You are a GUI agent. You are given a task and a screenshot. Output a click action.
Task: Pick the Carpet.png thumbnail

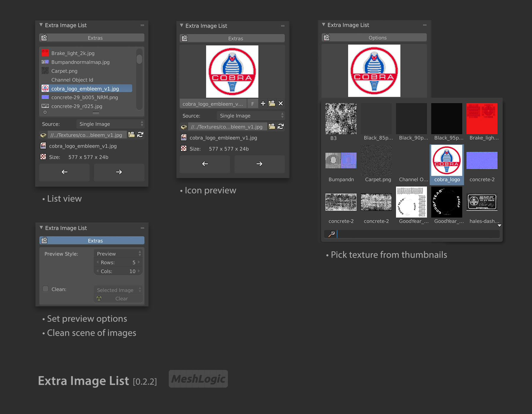pos(376,164)
